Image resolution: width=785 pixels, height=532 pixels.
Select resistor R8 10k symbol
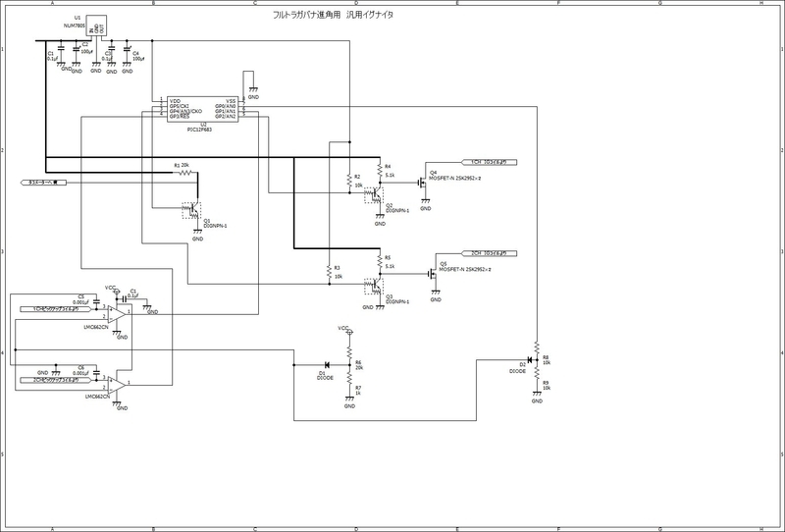(x=536, y=347)
